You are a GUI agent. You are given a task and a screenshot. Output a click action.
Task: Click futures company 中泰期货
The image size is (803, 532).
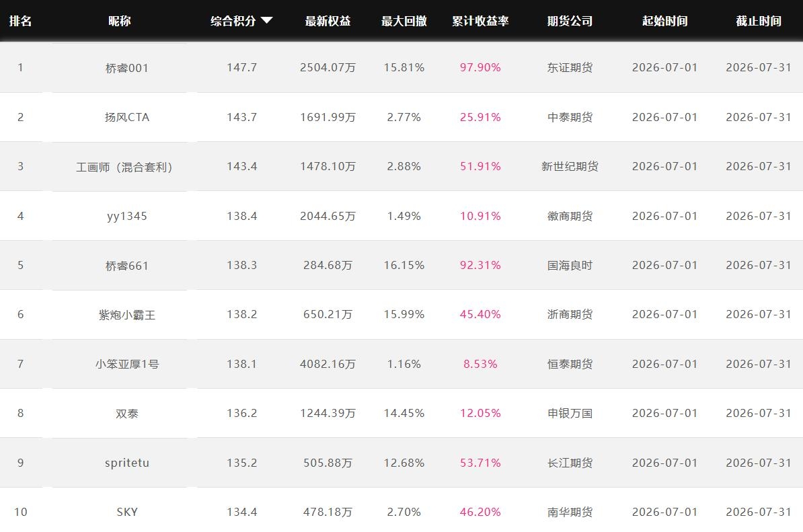click(x=570, y=117)
